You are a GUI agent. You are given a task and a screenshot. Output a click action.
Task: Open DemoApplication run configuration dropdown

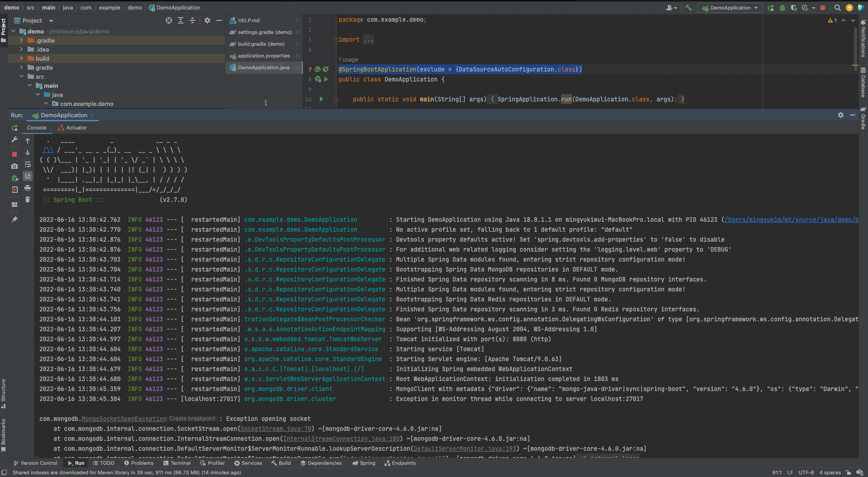point(730,8)
